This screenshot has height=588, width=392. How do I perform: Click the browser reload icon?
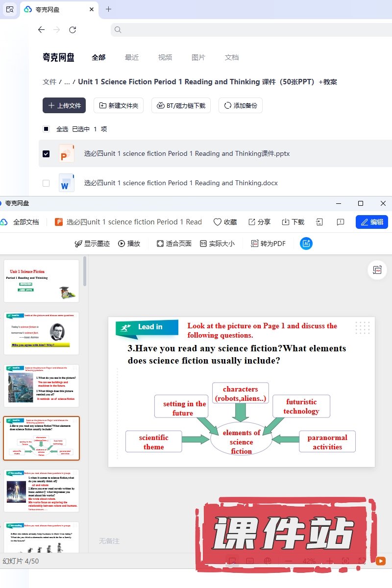pyautogui.click(x=73, y=30)
